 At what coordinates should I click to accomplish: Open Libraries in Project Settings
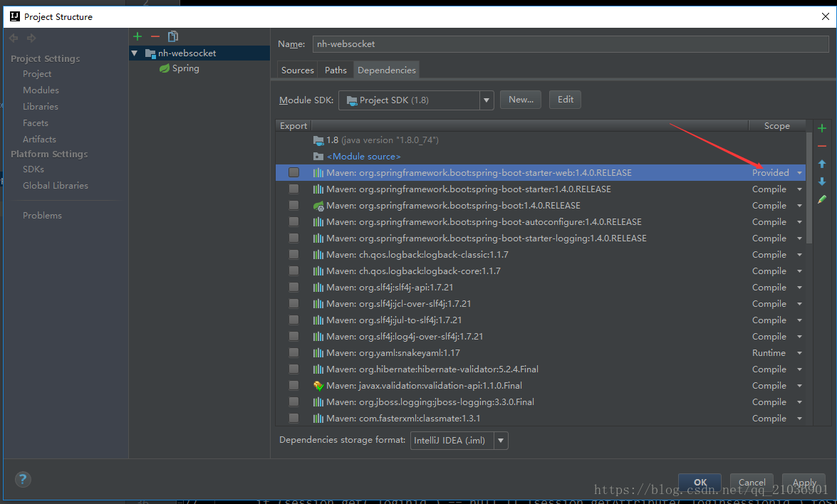(x=41, y=107)
